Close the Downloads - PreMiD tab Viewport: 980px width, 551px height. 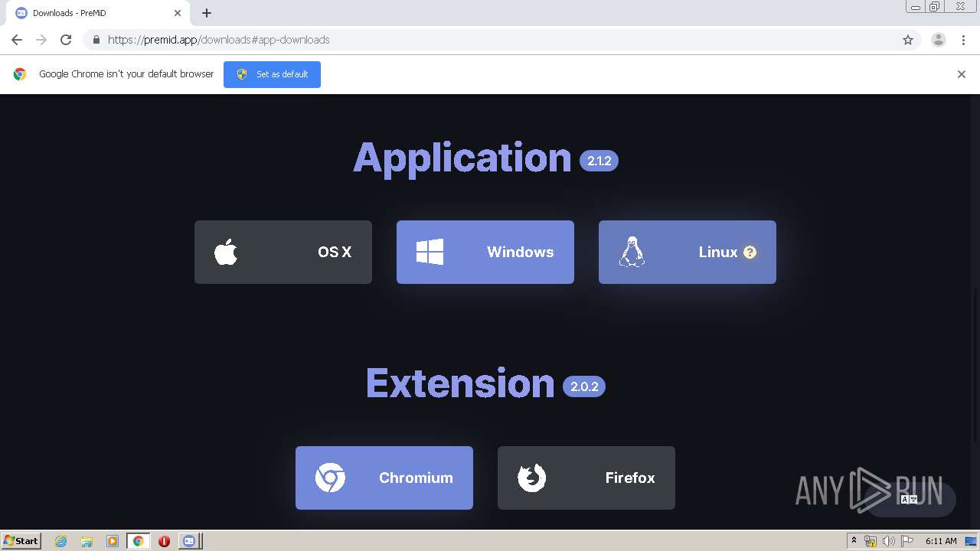coord(178,13)
